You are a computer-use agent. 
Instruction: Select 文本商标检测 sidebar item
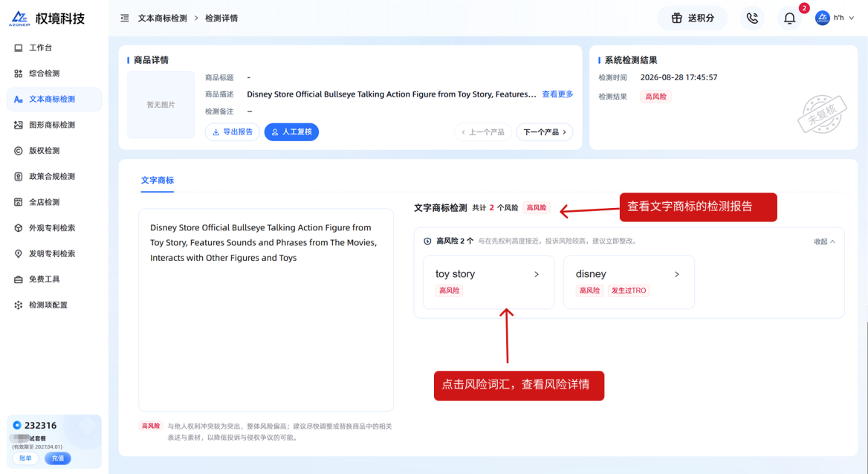tap(54, 99)
